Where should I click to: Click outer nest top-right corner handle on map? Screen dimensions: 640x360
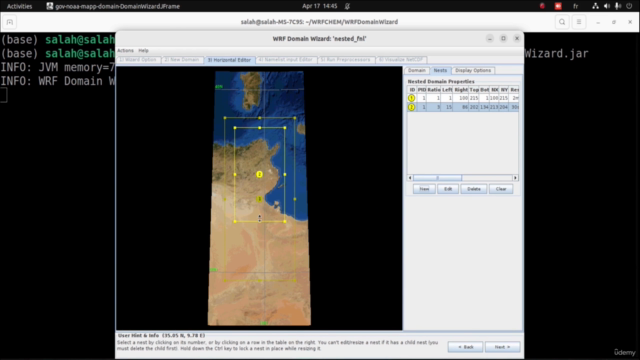[295, 118]
